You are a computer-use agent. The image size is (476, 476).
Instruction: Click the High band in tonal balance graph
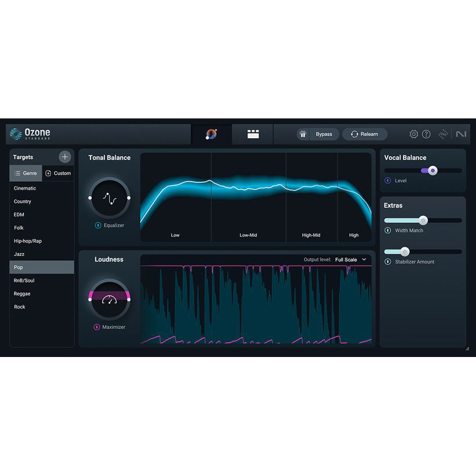(355, 197)
